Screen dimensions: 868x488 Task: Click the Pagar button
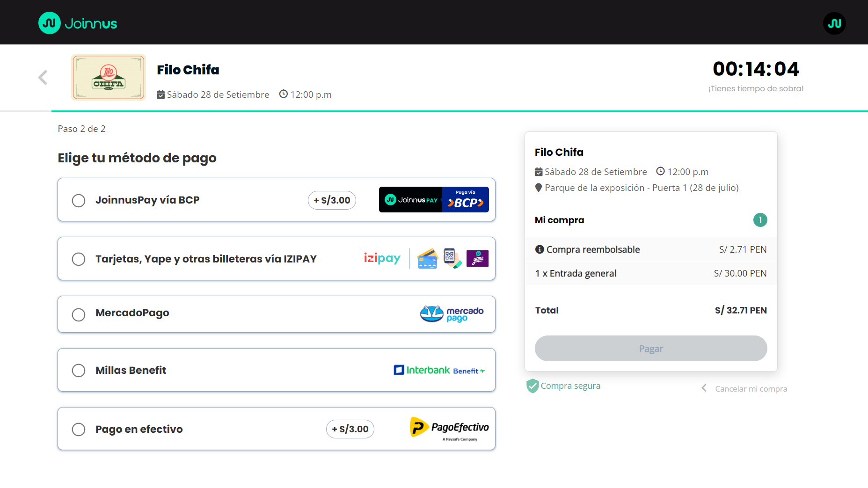pyautogui.click(x=650, y=349)
